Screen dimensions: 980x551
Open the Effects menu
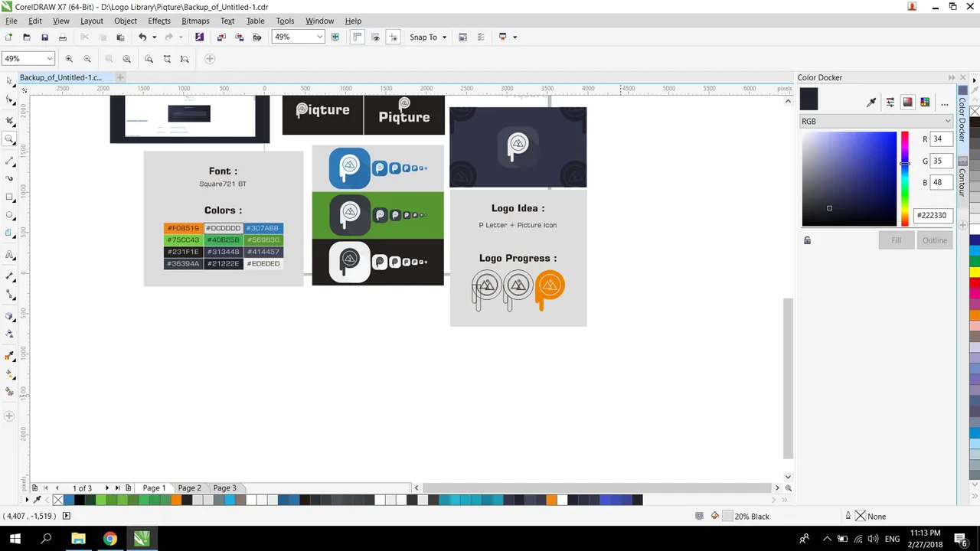159,21
